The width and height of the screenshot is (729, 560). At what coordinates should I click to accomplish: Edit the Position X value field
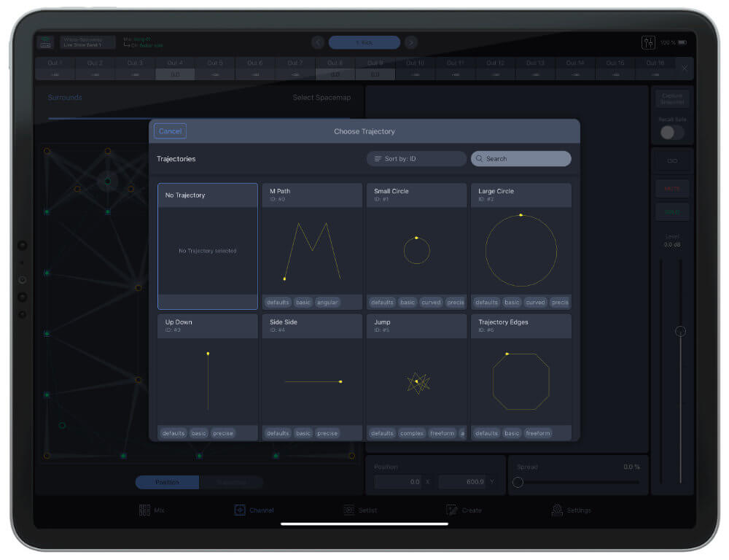click(x=399, y=482)
